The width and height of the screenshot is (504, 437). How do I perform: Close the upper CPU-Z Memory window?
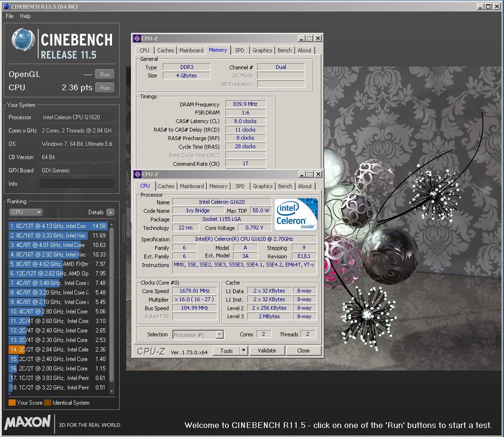(318, 38)
